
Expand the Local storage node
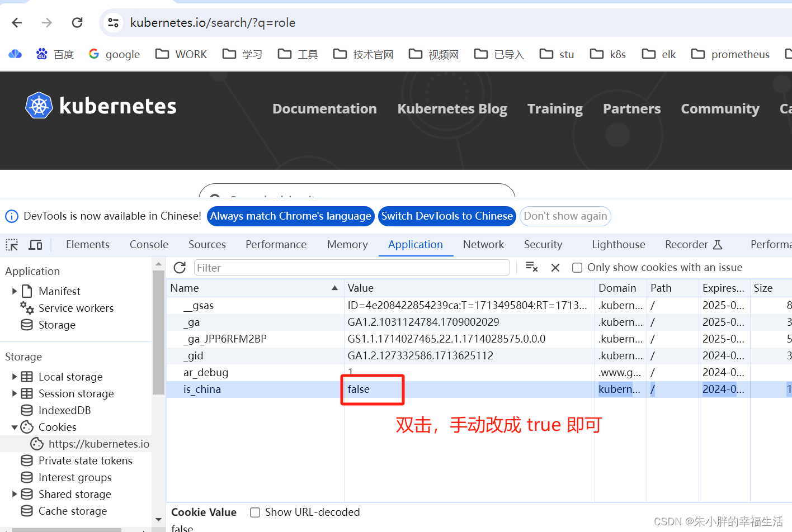pos(15,377)
